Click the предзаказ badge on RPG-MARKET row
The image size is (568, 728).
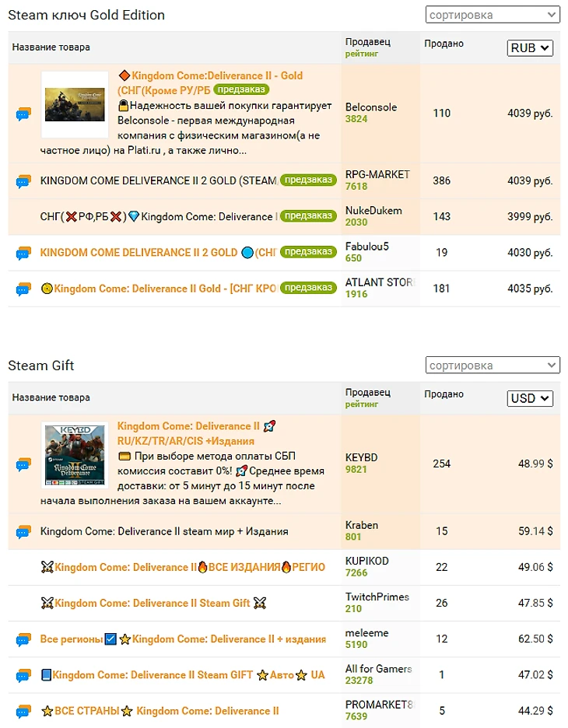coord(308,180)
